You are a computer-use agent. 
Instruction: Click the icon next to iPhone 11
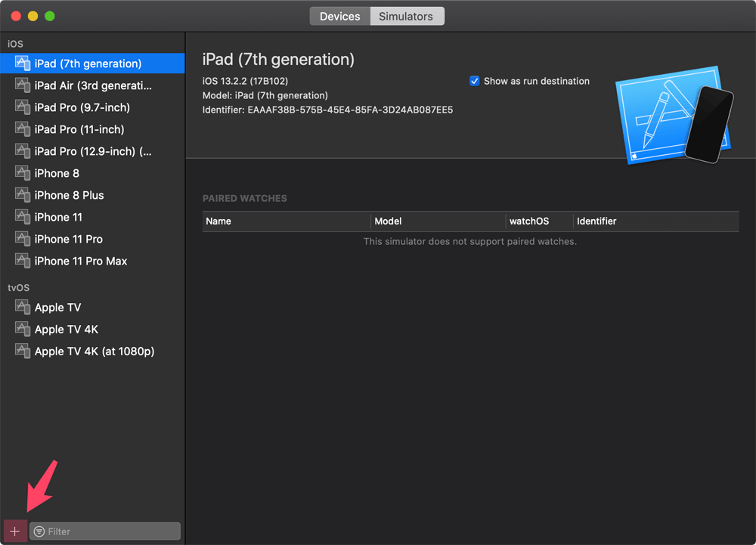[x=23, y=217]
